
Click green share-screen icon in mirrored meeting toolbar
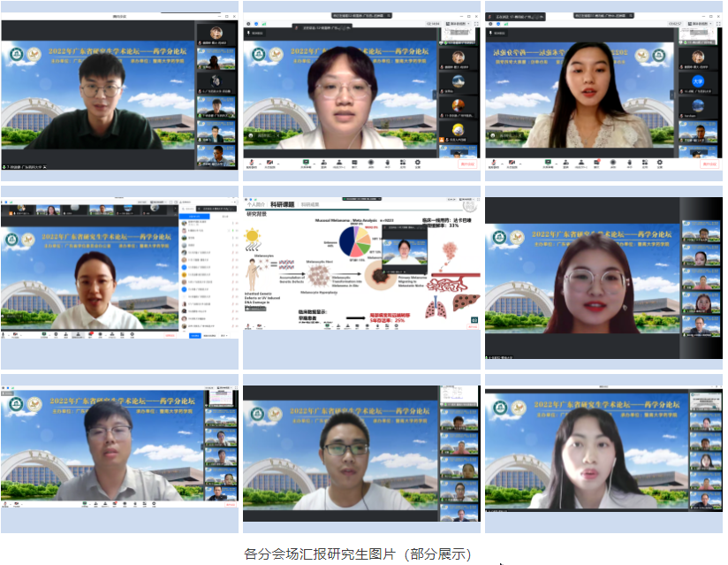(x=548, y=162)
